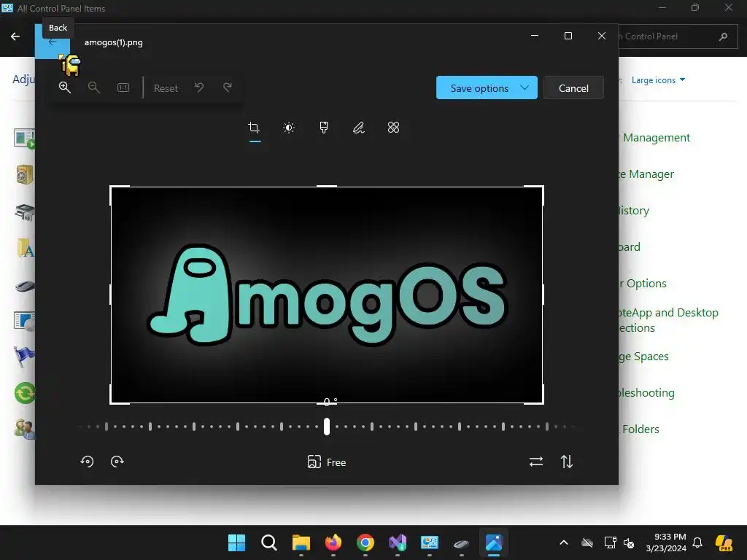Open Visual Studio from taskbar

398,542
